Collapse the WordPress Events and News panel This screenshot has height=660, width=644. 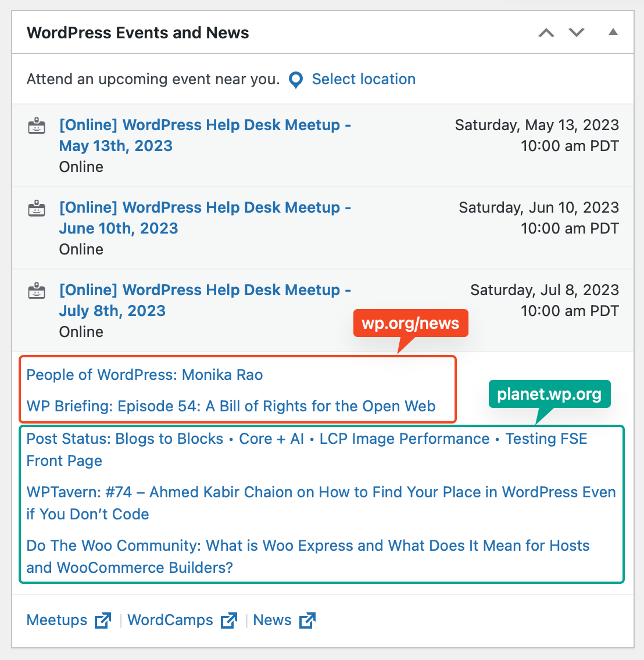(x=613, y=32)
